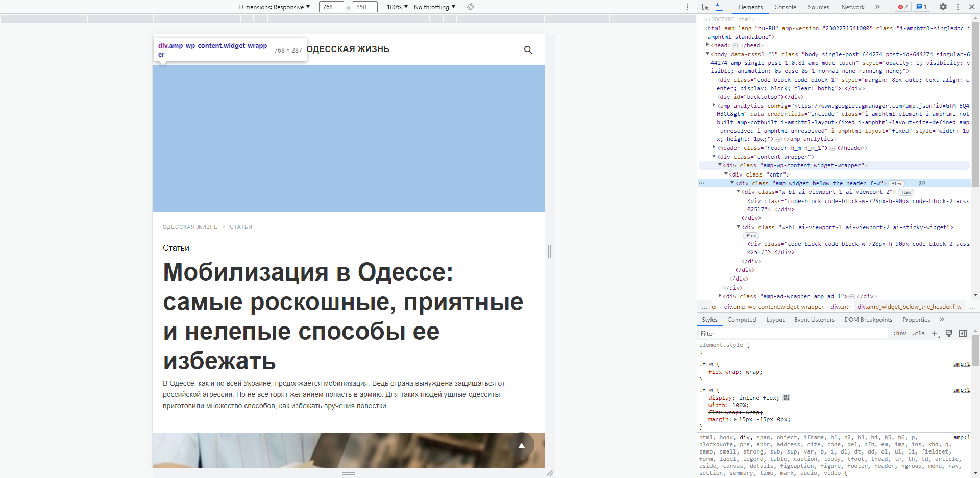Viewport: 980px width, 478px height.
Task: Switch to the Computed styles tab
Action: (742, 320)
